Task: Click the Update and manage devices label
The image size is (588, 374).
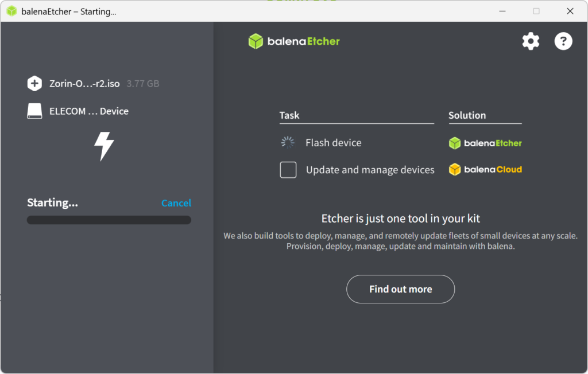Action: [370, 170]
